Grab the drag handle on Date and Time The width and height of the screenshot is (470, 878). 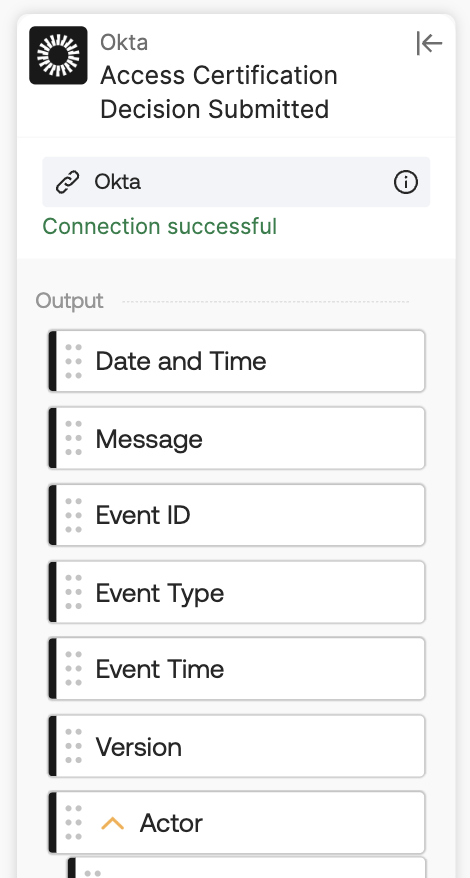[73, 361]
